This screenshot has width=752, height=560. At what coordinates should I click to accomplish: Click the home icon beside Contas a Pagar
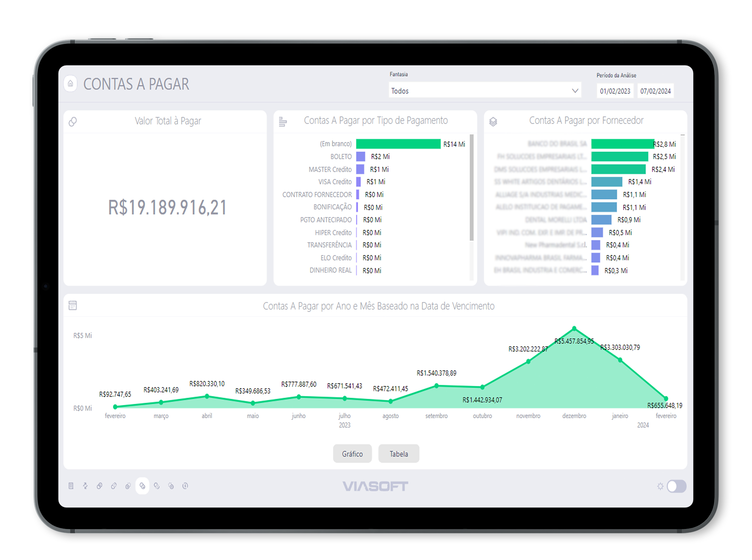(x=70, y=84)
